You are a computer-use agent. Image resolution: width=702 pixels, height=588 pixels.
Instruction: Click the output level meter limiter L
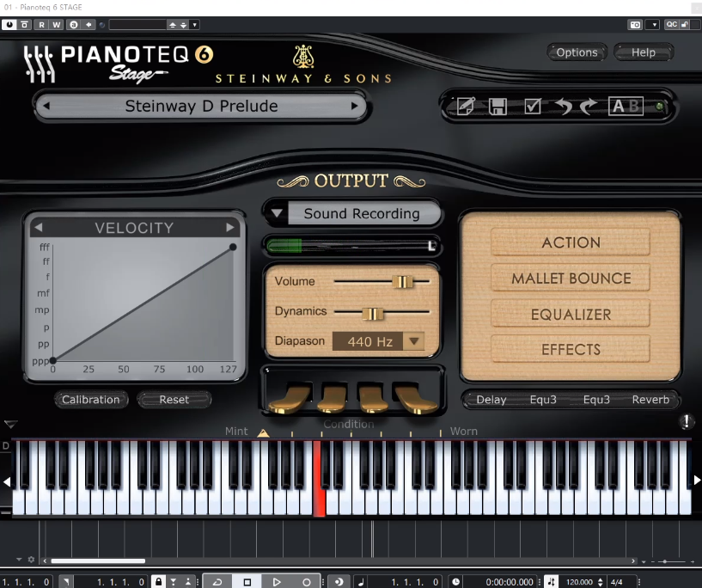coord(431,245)
